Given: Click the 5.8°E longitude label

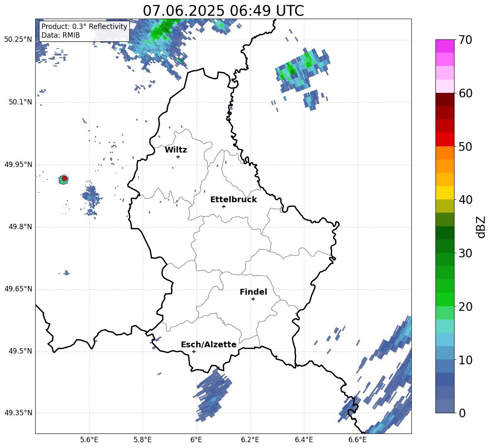Looking at the screenshot, I should 143,440.
